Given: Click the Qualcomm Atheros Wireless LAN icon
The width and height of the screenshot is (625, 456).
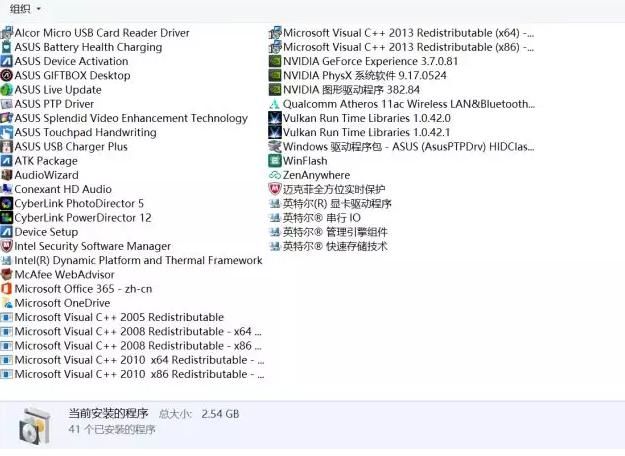Looking at the screenshot, I should coord(275,104).
